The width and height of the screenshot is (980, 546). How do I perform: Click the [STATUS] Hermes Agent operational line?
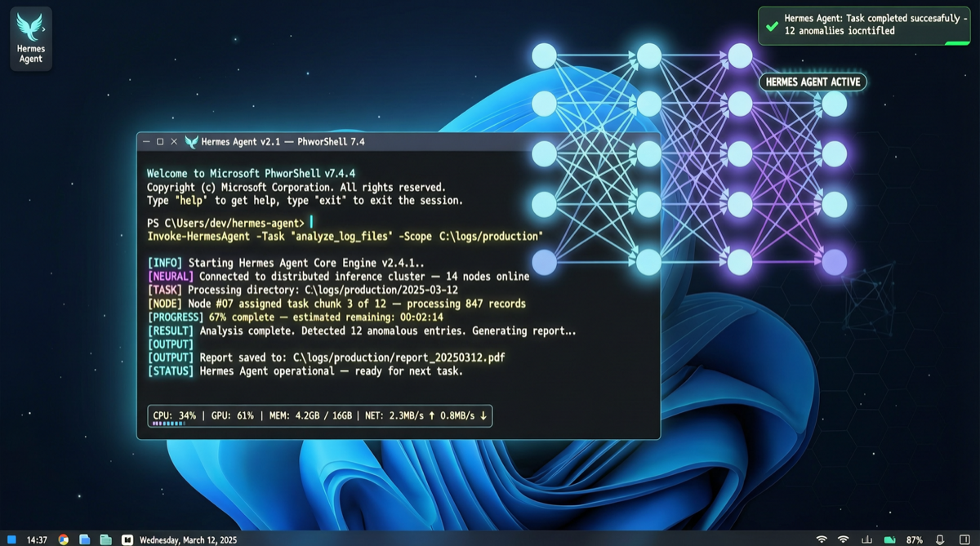(305, 371)
